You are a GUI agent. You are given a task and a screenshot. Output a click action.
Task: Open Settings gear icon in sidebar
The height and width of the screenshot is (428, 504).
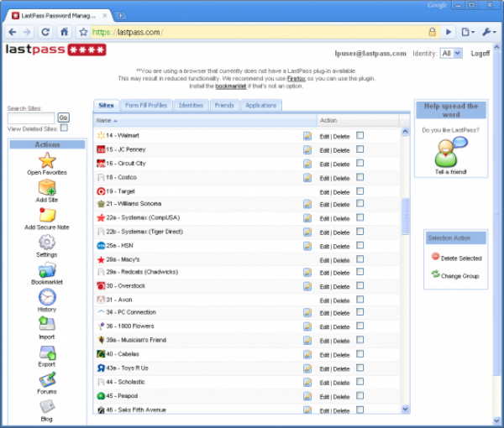pos(47,243)
